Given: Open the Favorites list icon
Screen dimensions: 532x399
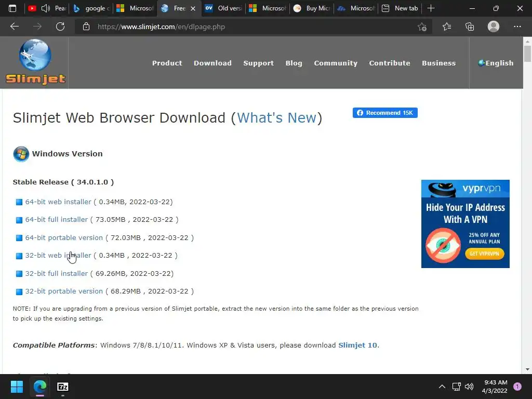Looking at the screenshot, I should coord(446,26).
